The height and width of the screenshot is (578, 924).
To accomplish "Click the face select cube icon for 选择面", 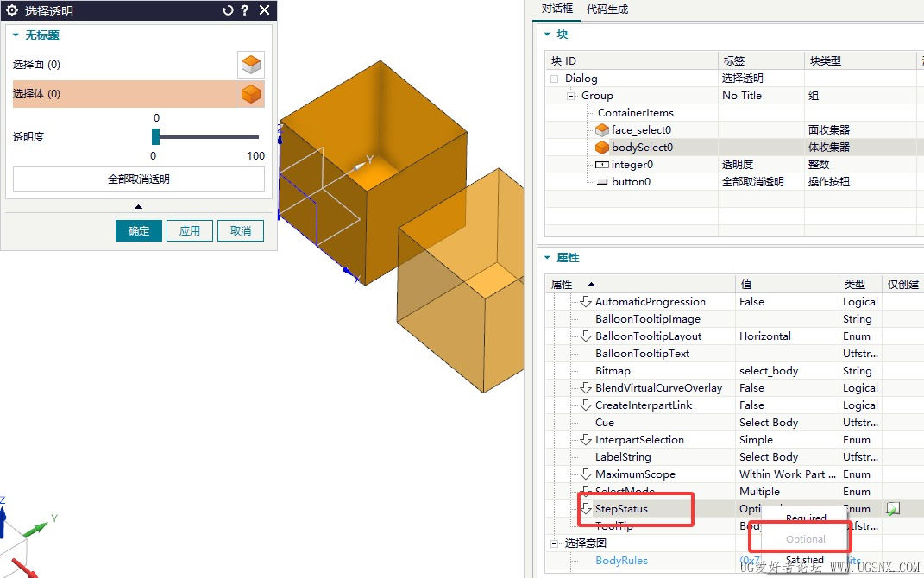I will coord(251,64).
